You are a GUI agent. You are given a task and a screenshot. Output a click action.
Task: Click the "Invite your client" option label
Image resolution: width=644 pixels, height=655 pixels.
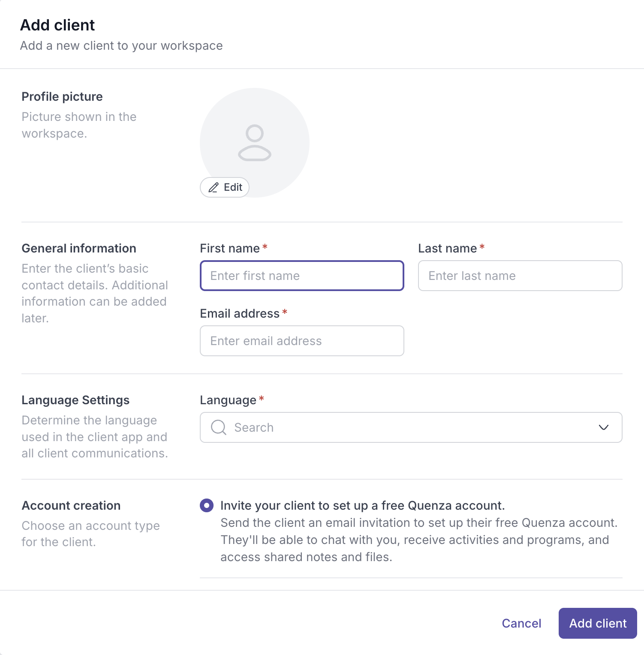[362, 505]
